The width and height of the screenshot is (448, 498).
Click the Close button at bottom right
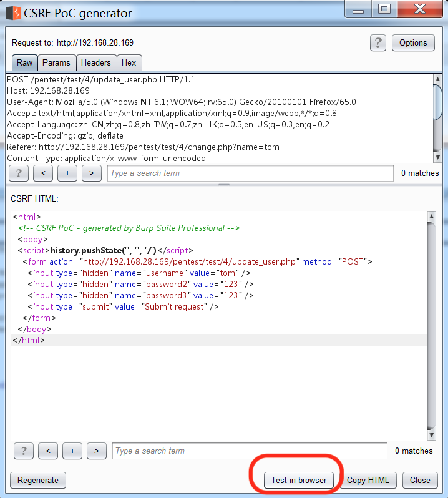point(420,481)
